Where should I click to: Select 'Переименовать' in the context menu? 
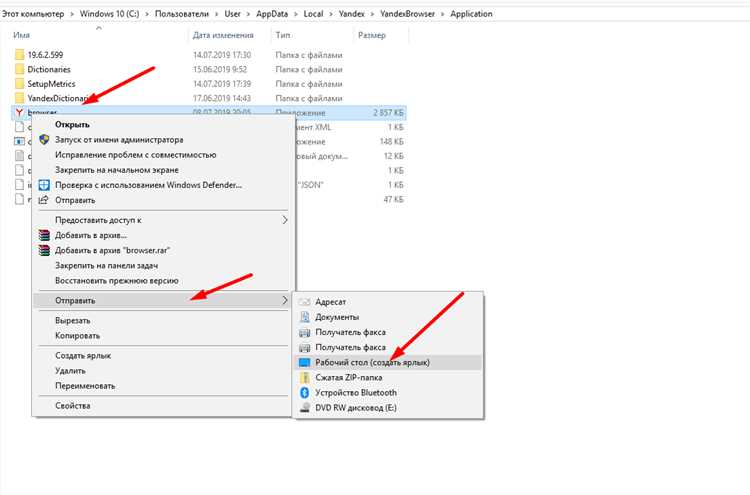[x=85, y=385]
